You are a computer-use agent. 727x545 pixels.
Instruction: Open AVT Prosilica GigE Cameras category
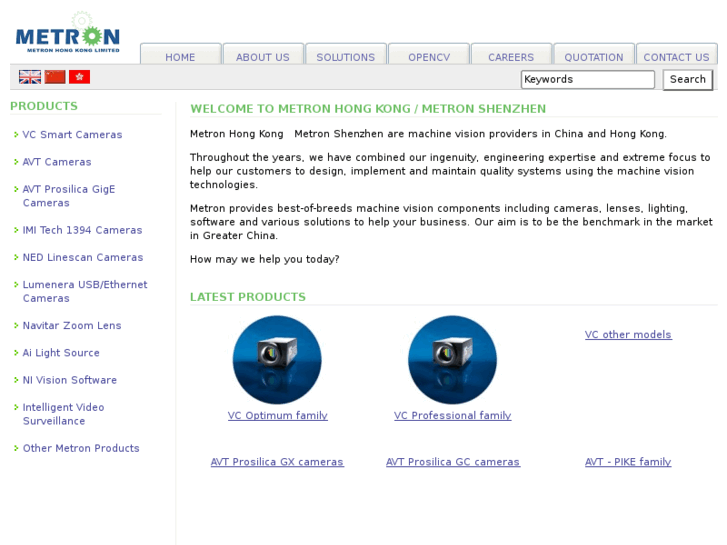tap(69, 196)
